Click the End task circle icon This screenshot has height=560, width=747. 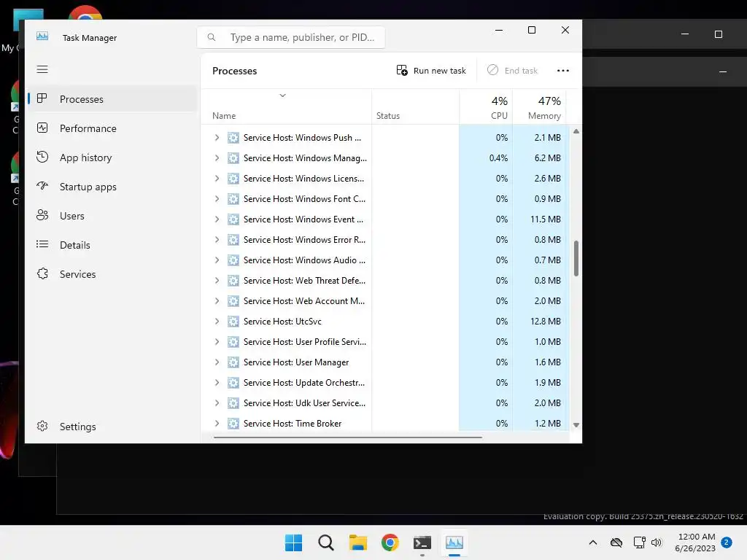coord(492,71)
